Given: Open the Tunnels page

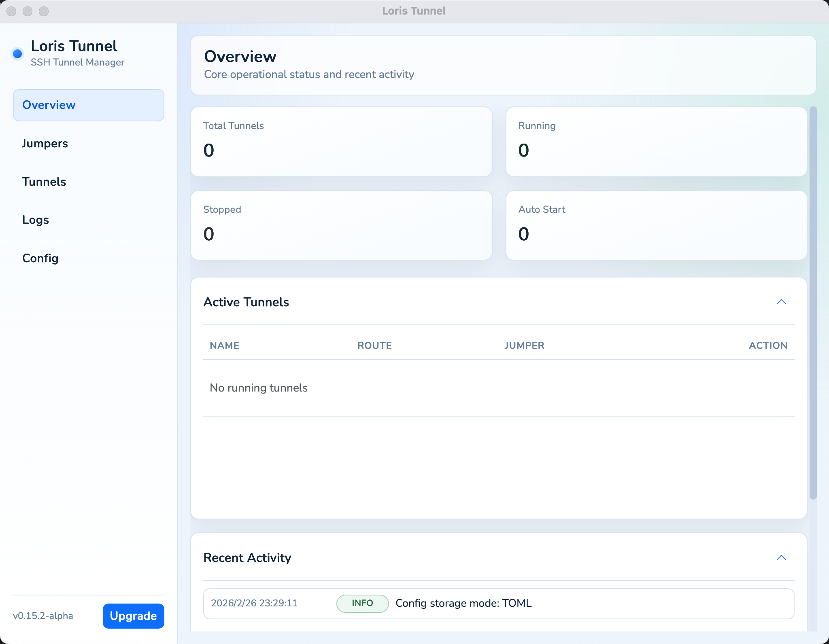Looking at the screenshot, I should [x=44, y=182].
